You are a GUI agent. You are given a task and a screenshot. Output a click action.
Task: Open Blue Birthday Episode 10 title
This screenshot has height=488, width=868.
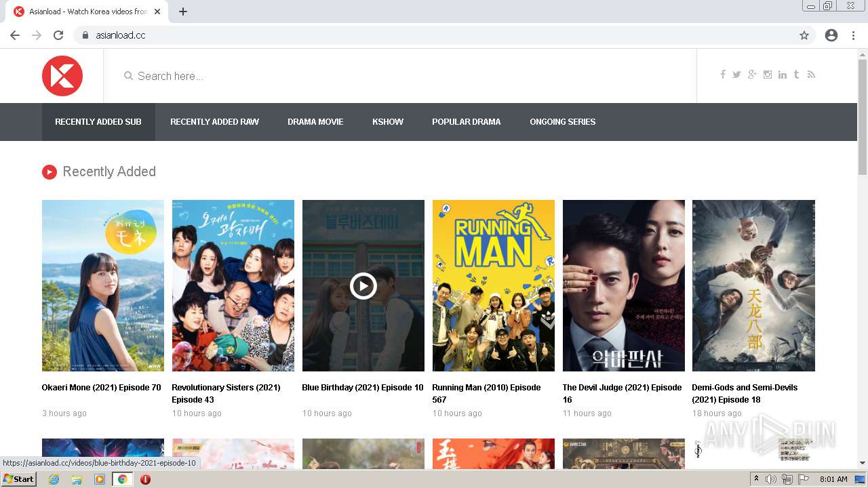pyautogui.click(x=363, y=388)
